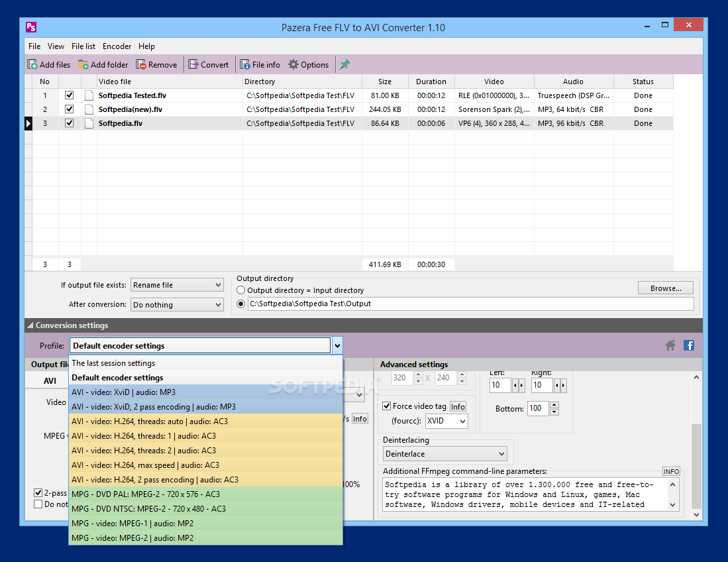Choose 'MPG - video: MPEG-2 | audio: MP2' profile

click(x=205, y=538)
